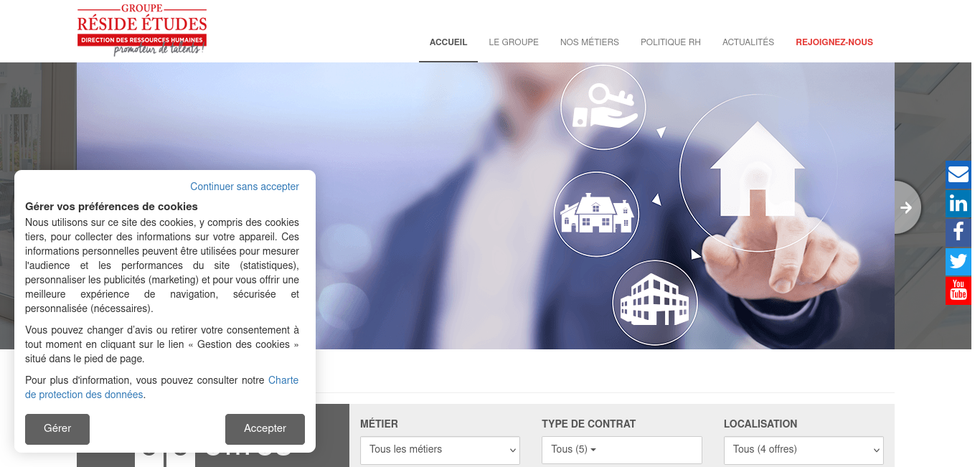Open the Le Groupe menu

coord(514,42)
